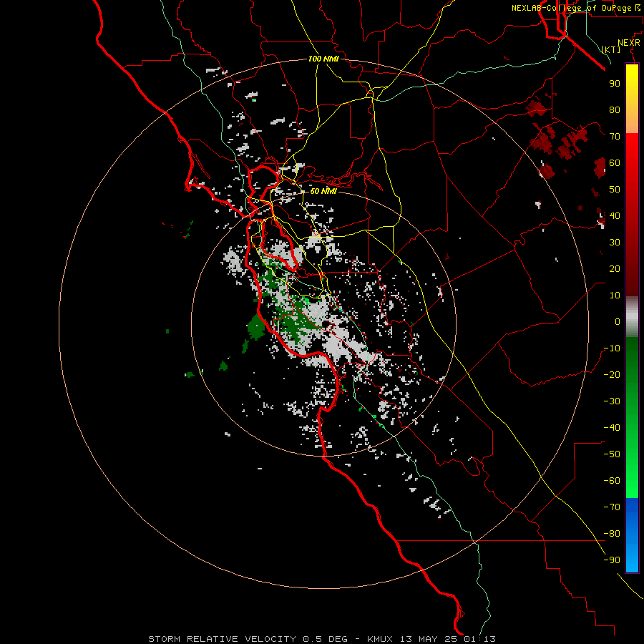Click the 0 value on velocity scale

(618, 321)
